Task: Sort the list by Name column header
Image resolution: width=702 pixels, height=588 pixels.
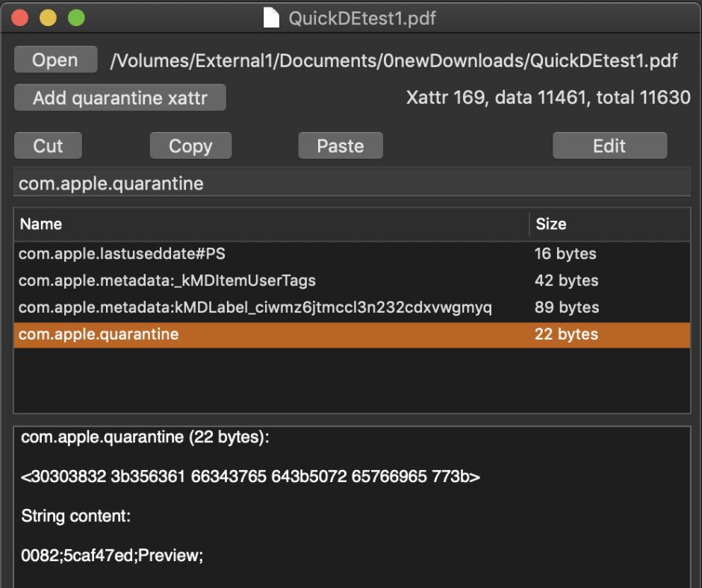Action: (x=270, y=224)
